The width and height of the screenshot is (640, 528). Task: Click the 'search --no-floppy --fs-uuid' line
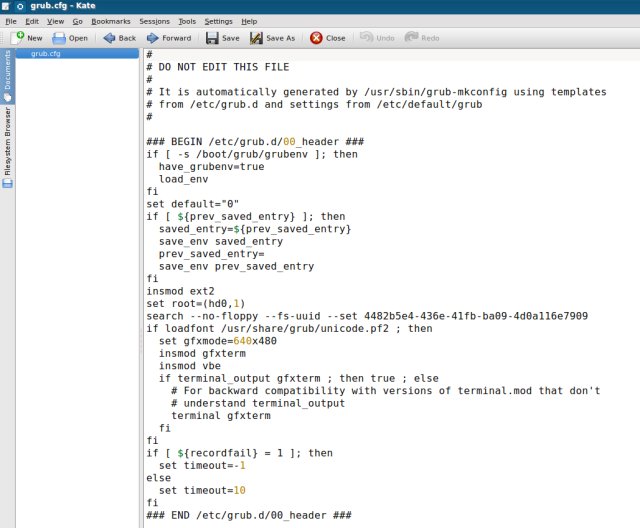point(367,316)
